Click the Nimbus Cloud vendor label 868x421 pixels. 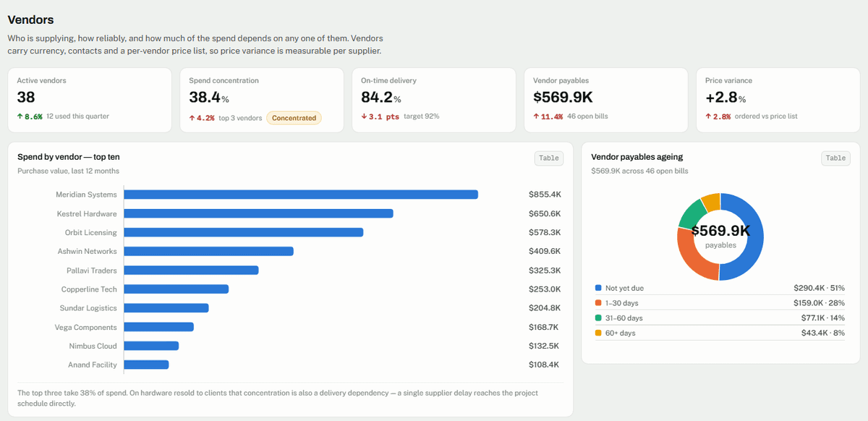click(x=93, y=346)
